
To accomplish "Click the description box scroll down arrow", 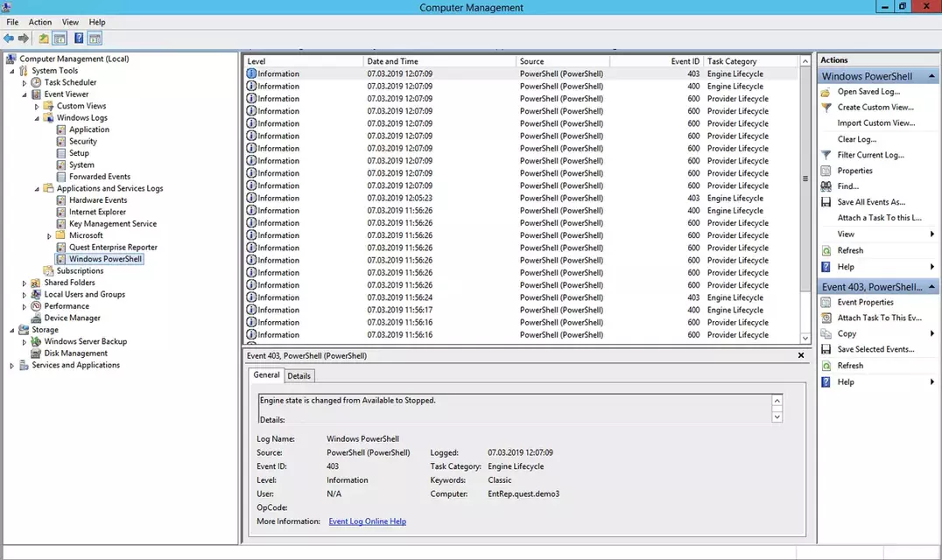I will pos(777,417).
